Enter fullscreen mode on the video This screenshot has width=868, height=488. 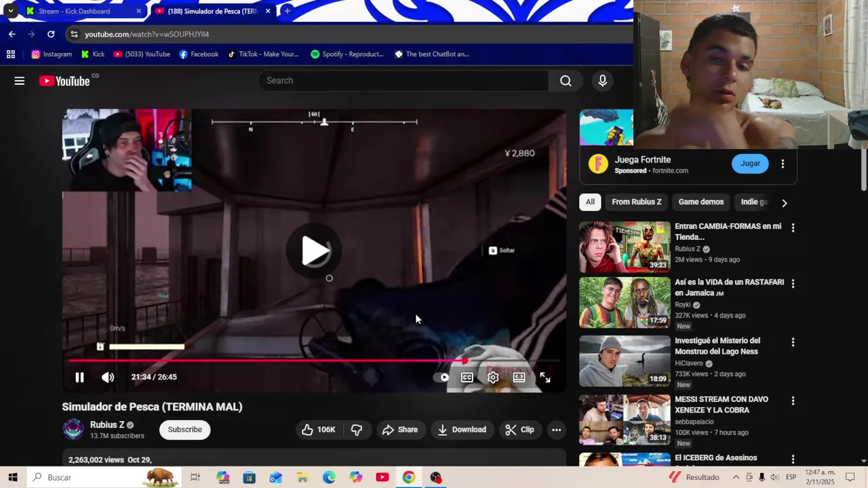point(545,378)
